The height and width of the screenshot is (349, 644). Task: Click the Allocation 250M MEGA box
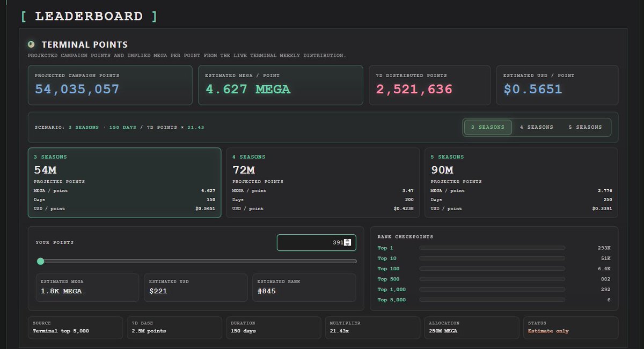471,328
